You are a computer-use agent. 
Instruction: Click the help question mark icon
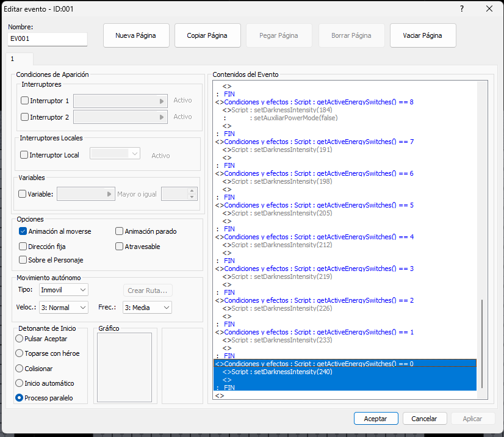coord(461,9)
